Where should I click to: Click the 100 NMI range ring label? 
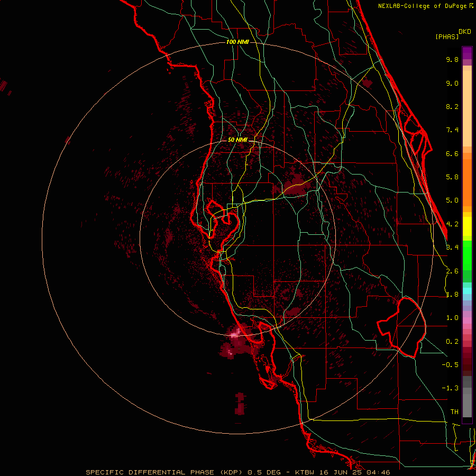tap(237, 42)
